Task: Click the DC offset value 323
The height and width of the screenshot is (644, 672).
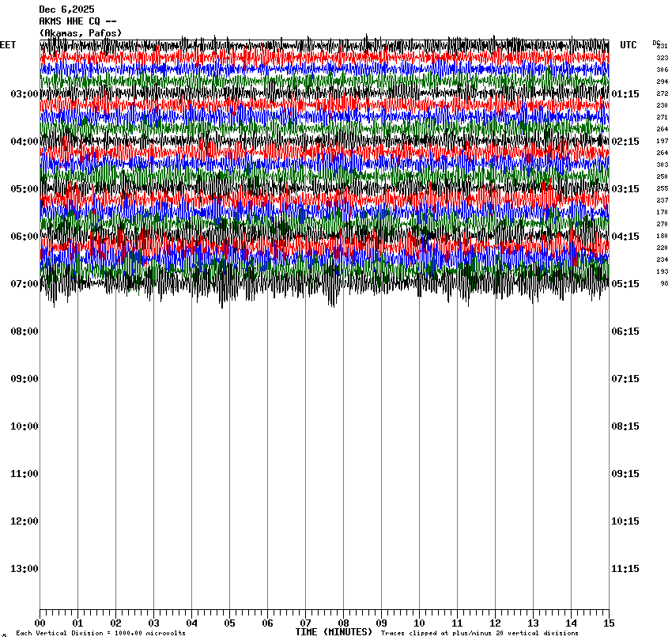Action: 662,59
